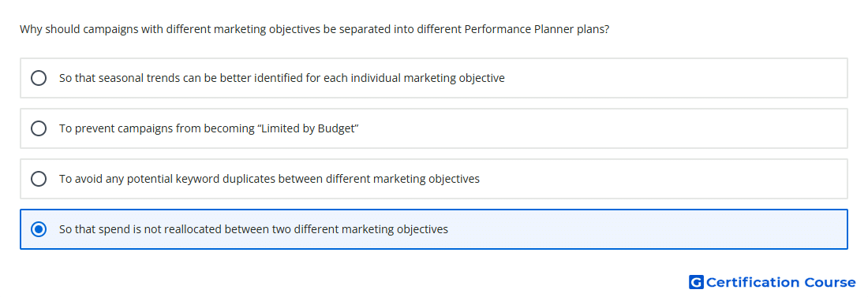
Task: Open the Certification Course link
Action: click(773, 282)
